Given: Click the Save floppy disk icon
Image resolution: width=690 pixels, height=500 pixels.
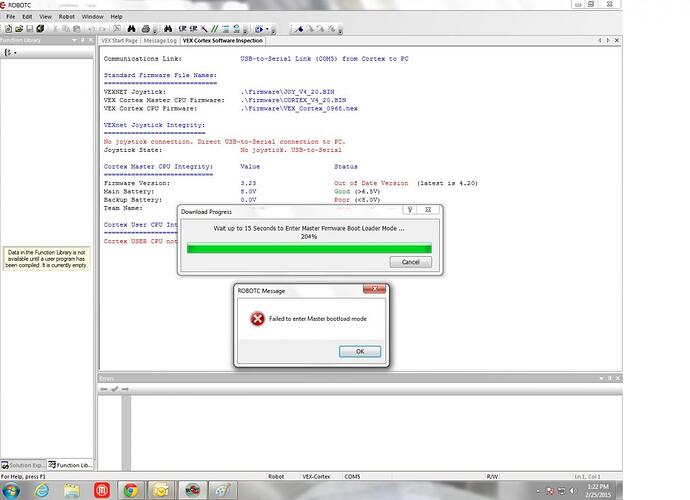Looking at the screenshot, I should 29,29.
